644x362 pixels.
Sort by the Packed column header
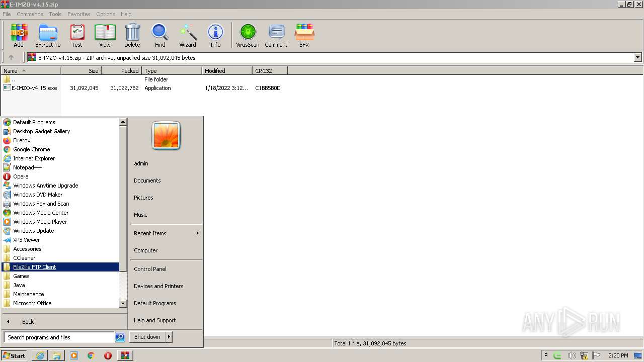click(x=121, y=71)
